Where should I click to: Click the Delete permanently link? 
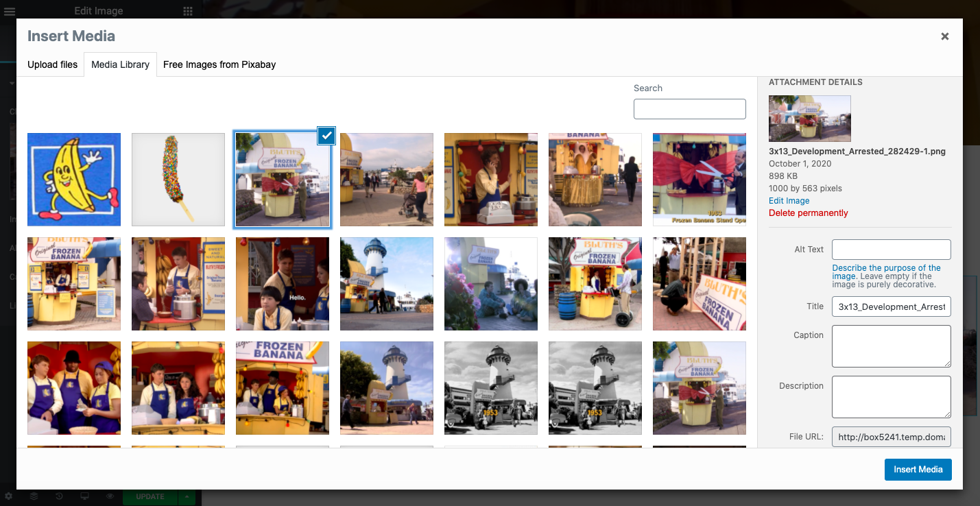(x=809, y=213)
